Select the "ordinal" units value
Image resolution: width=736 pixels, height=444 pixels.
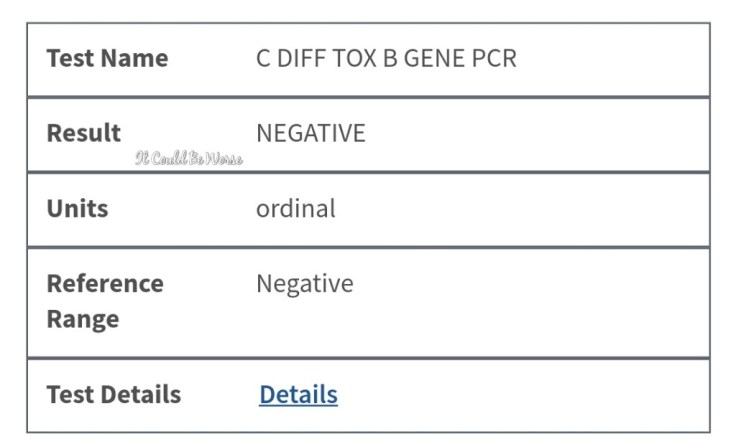pyautogui.click(x=296, y=209)
